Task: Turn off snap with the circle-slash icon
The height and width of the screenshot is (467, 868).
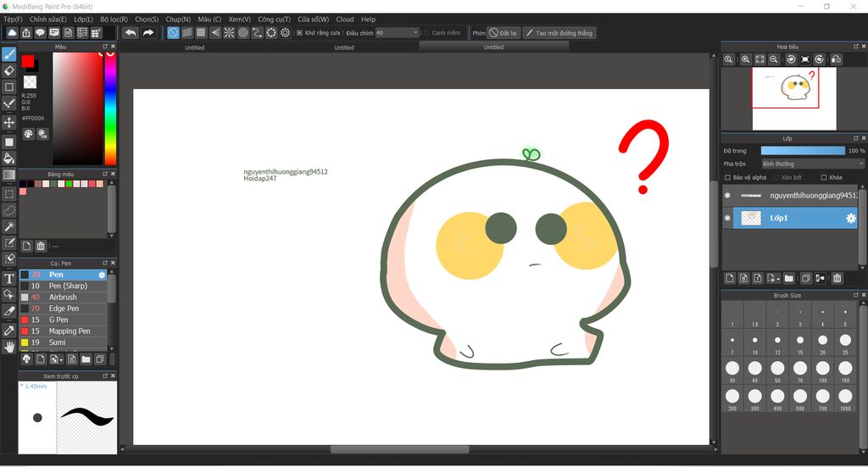Action: click(x=173, y=33)
